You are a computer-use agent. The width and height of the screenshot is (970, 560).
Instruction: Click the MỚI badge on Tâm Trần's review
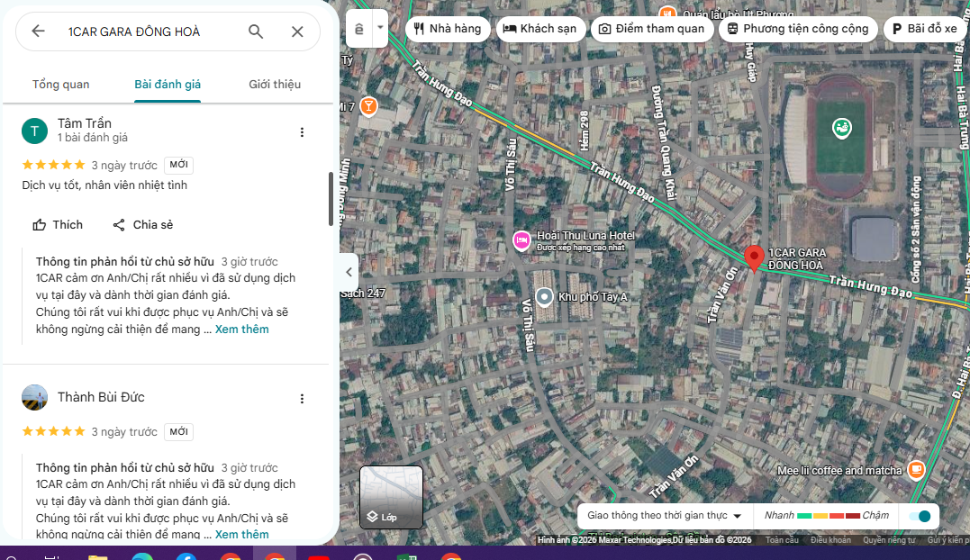tap(179, 165)
